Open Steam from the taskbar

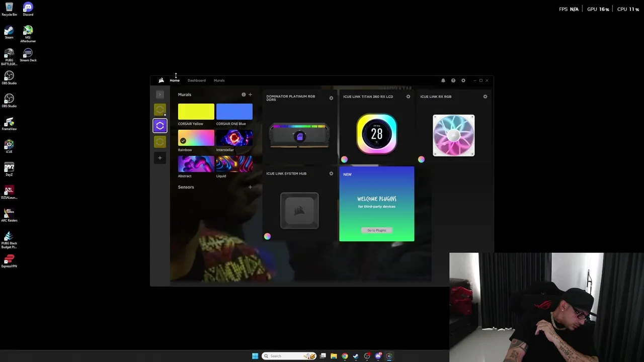point(356,356)
